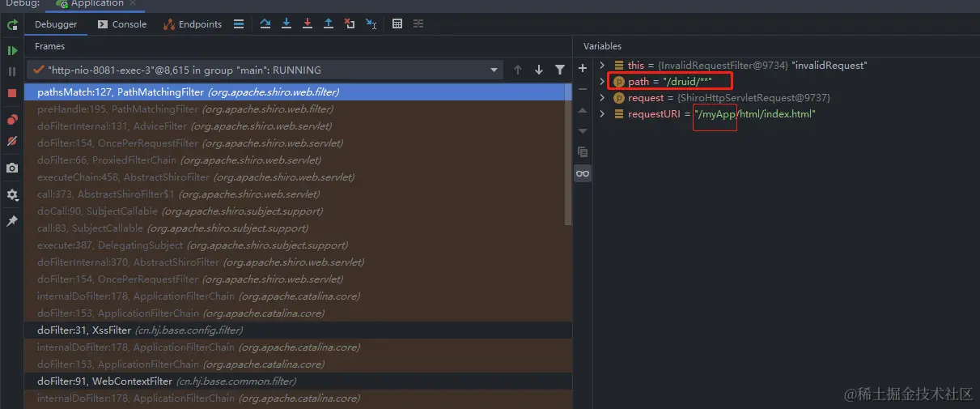Screen dimensions: 980x409
Task: Open View Breakpoints dialog
Action: click(x=12, y=120)
